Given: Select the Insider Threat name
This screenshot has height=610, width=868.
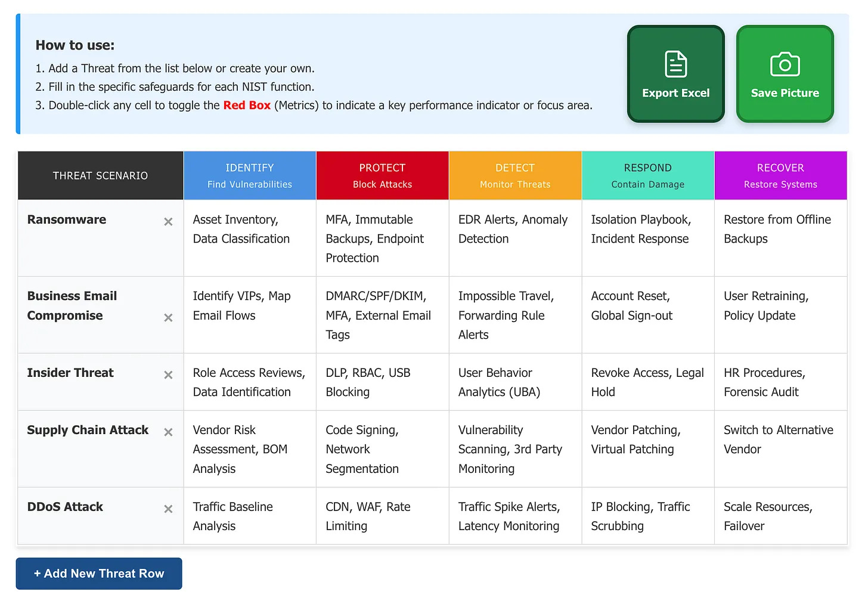Looking at the screenshot, I should click(x=70, y=373).
